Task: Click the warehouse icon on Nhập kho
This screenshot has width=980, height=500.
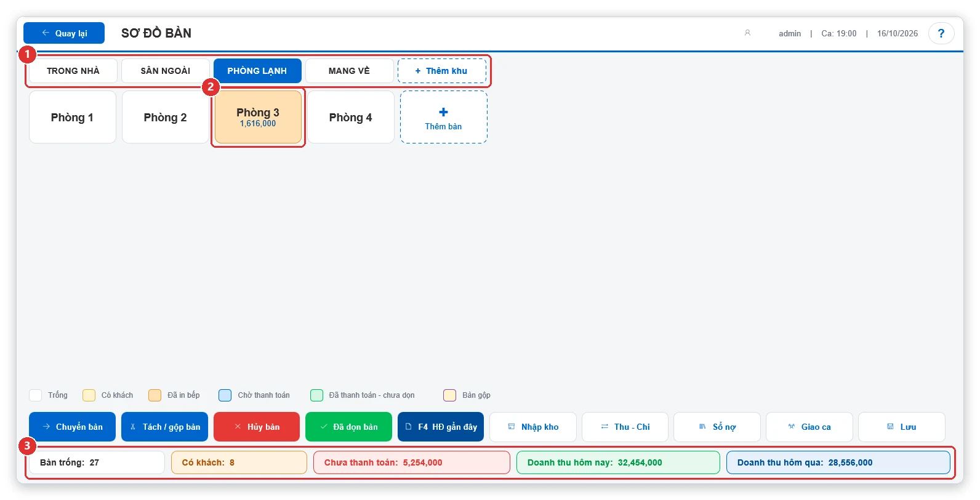Action: [511, 426]
